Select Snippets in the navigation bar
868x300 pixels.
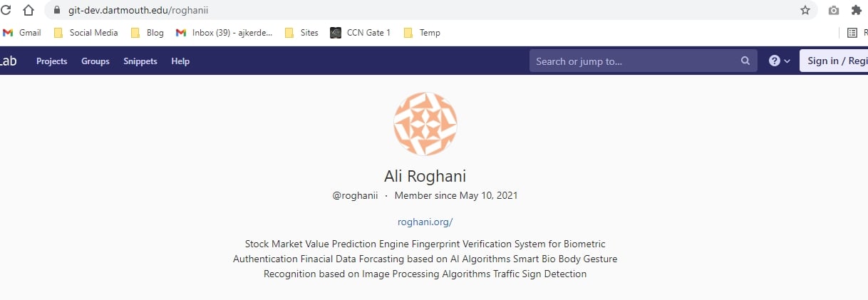140,61
